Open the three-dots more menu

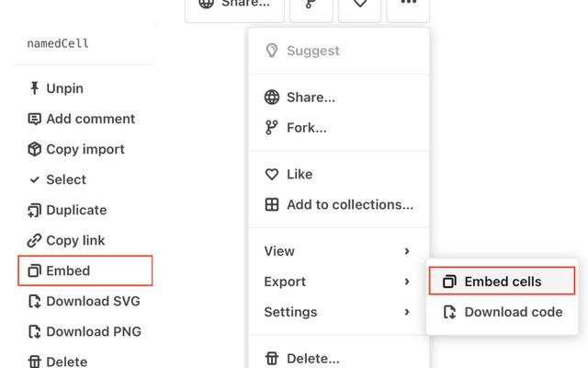(408, 4)
